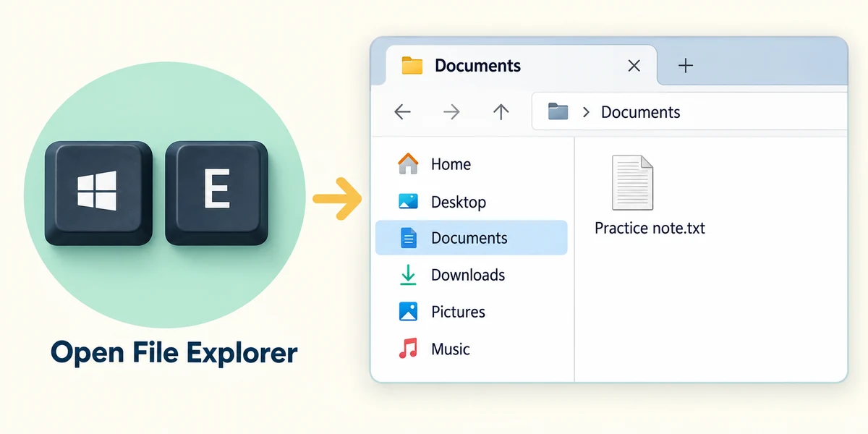Open Pictures in the sidebar
The height and width of the screenshot is (434, 868).
471,312
